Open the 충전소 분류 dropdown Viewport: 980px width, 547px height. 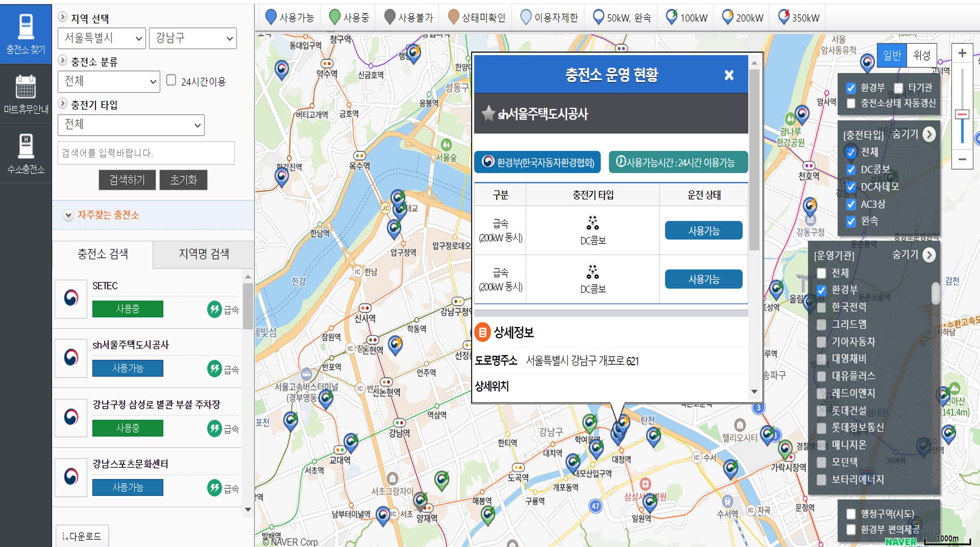pyautogui.click(x=109, y=81)
